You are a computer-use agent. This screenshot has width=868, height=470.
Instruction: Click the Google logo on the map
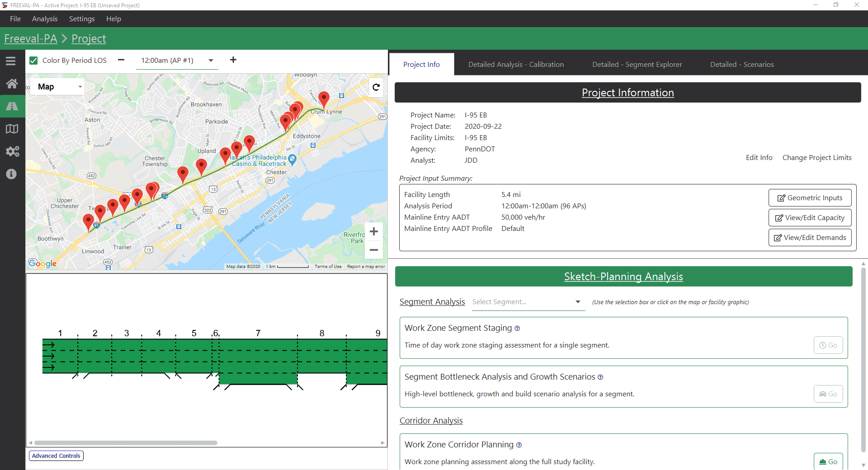[42, 263]
